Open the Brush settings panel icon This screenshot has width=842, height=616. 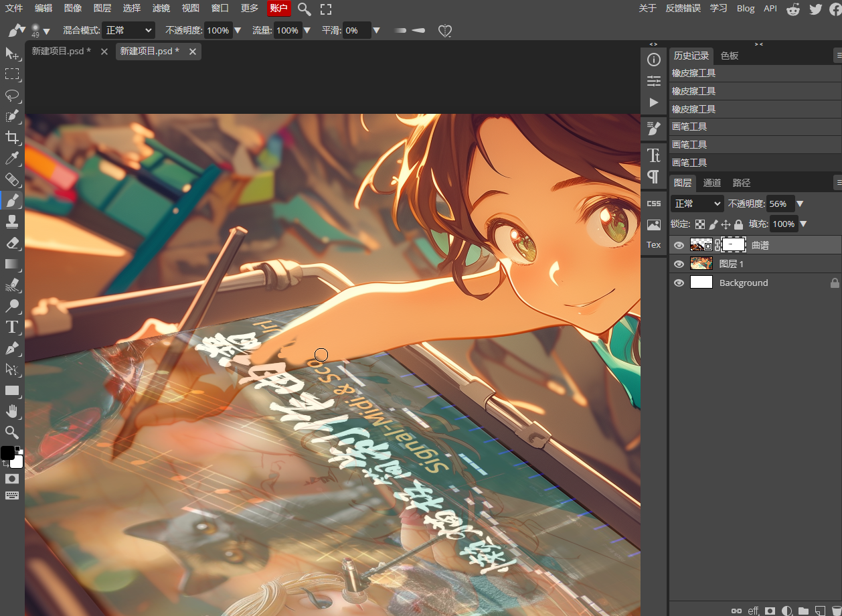[653, 128]
